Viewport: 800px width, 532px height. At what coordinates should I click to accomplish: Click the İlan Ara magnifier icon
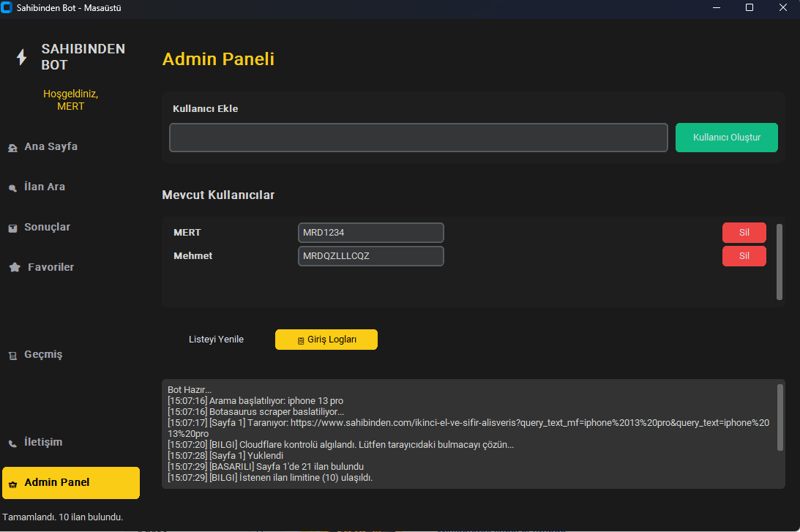pyautogui.click(x=12, y=188)
